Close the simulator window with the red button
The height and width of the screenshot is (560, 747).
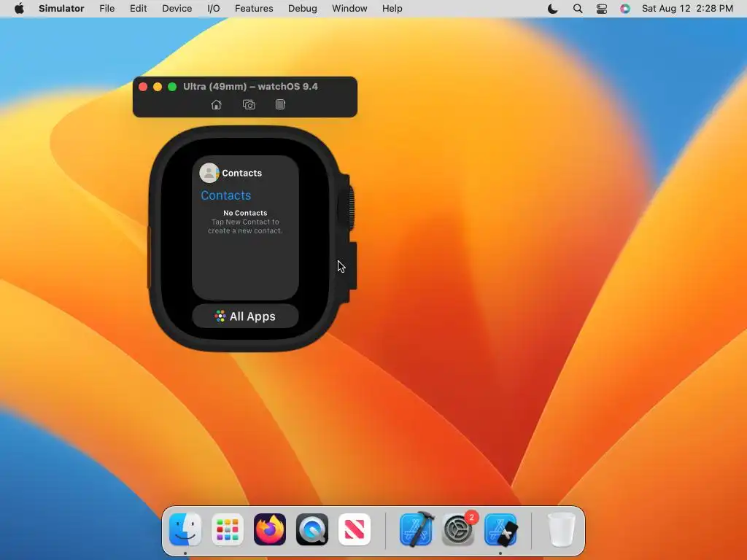tap(143, 87)
